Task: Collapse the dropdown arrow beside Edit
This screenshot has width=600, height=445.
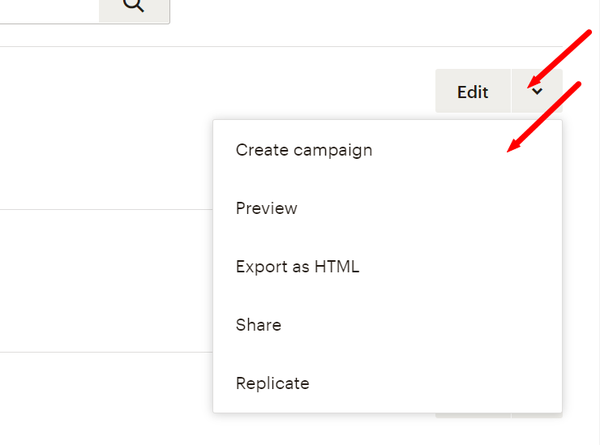Action: (x=537, y=92)
